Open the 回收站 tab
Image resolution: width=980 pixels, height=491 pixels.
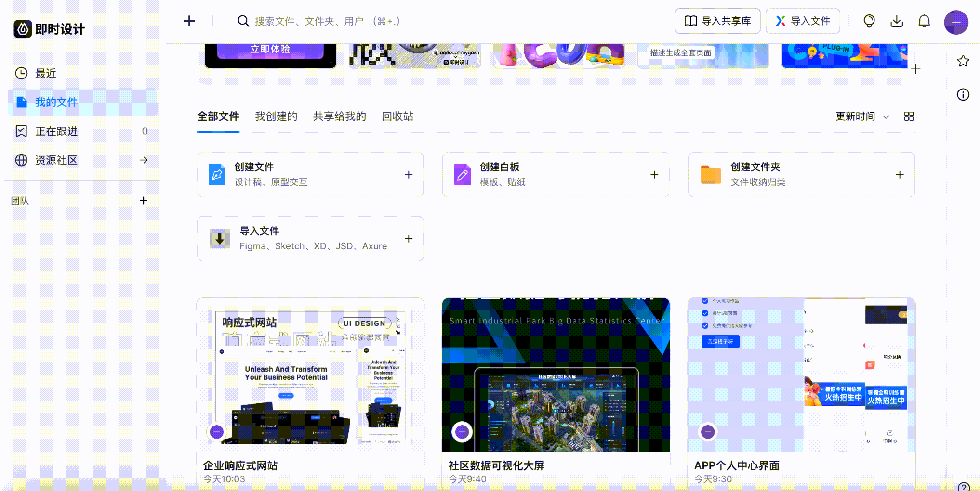coord(397,116)
